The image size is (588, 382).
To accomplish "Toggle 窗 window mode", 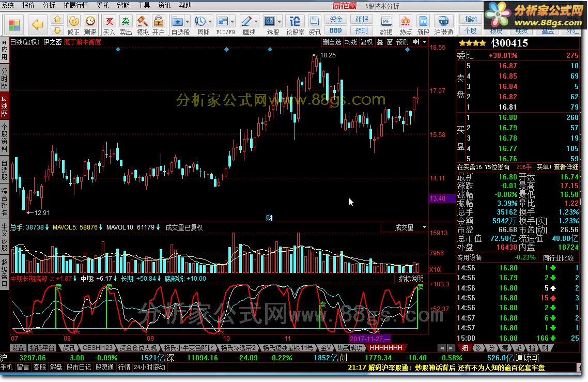I will [390, 42].
